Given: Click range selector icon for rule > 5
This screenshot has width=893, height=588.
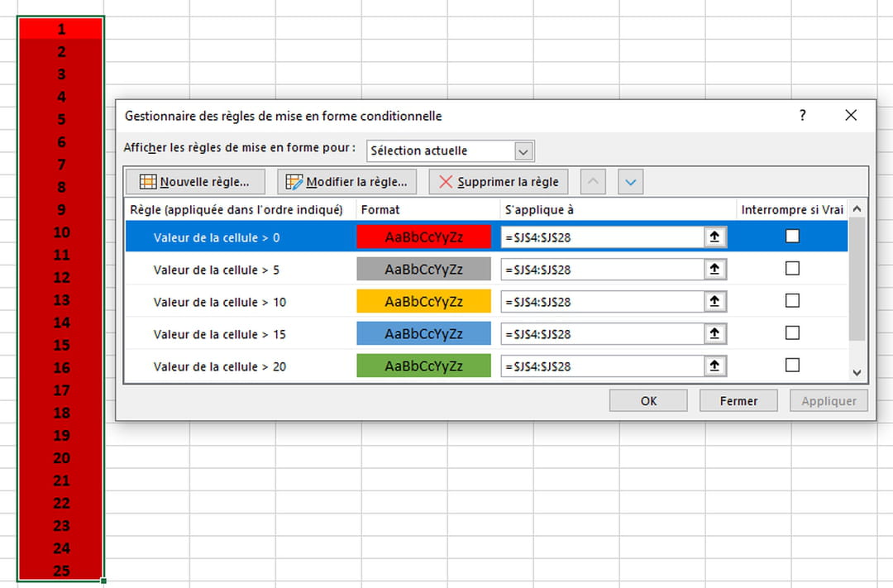Looking at the screenshot, I should [x=714, y=270].
